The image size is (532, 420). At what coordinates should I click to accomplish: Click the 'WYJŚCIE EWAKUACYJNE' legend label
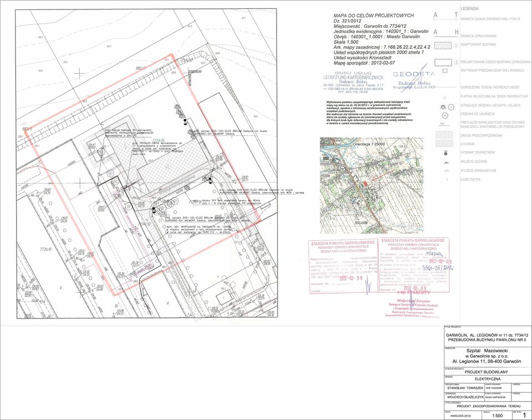[478, 170]
